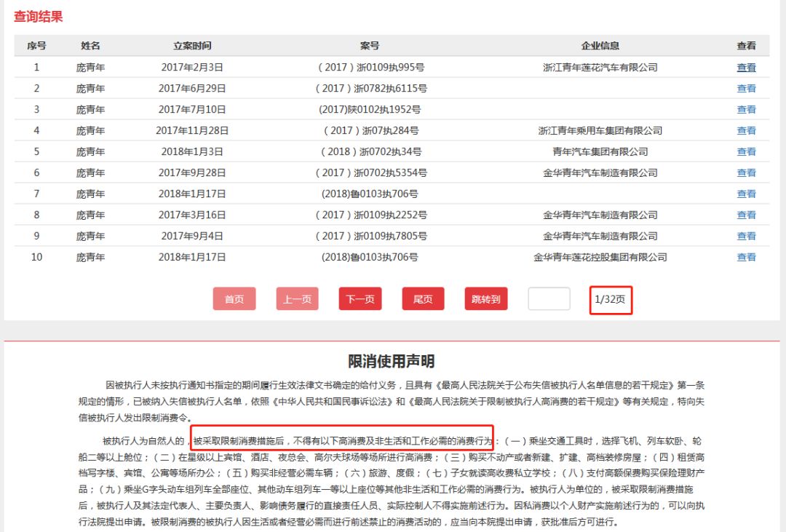Select case number （2017）浙0109执2252号
This screenshot has height=532, width=786.
tap(371, 215)
